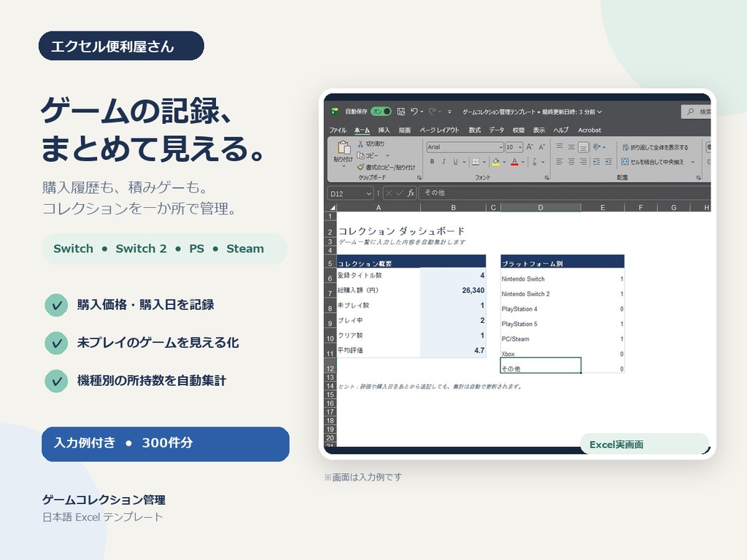The width and height of the screenshot is (747, 560).
Task: Expand the 貼り付け paste options arrow
Action: [344, 167]
